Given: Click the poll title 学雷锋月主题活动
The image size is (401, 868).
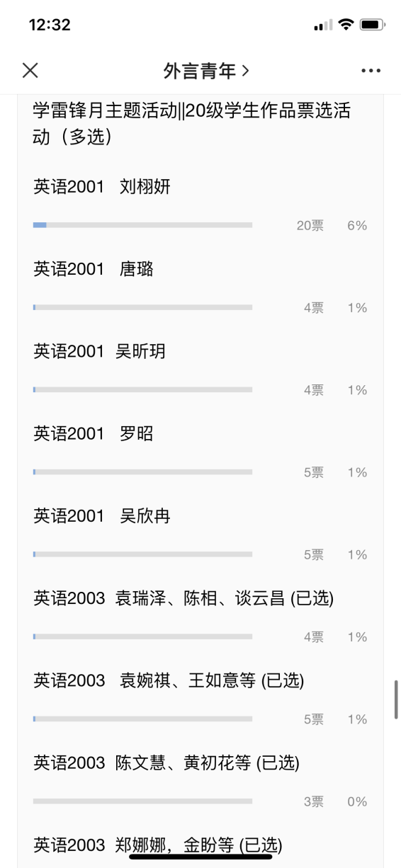Looking at the screenshot, I should (x=191, y=123).
